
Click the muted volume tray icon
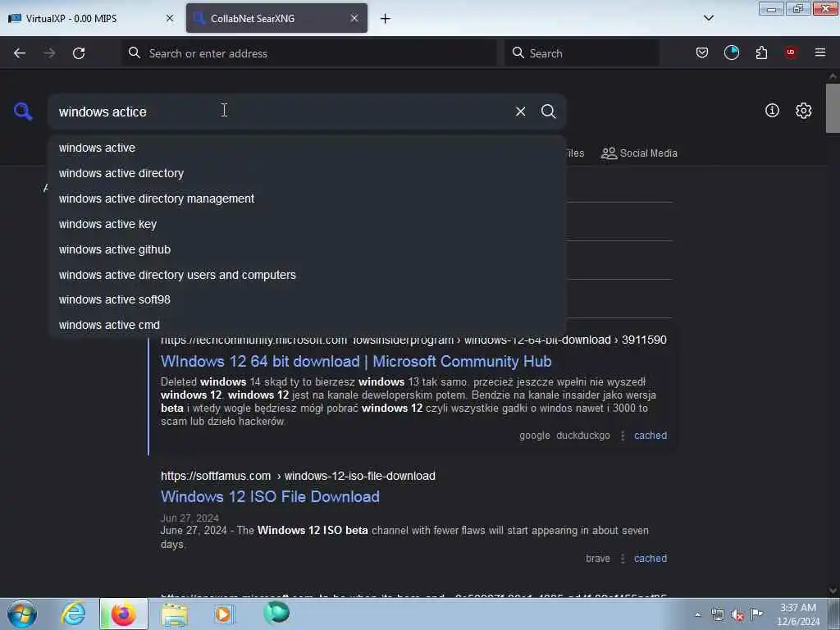(737, 615)
